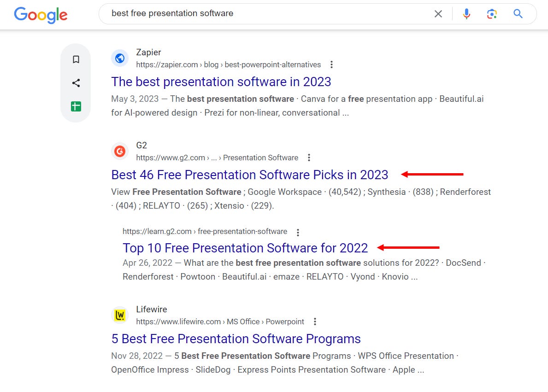Image resolution: width=548 pixels, height=392 pixels.
Task: Click the Google logo
Action: 41,15
